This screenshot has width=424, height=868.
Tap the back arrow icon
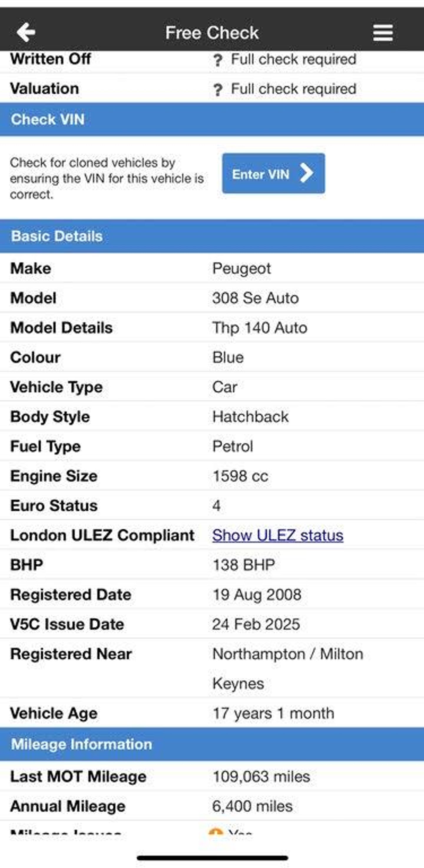[26, 32]
